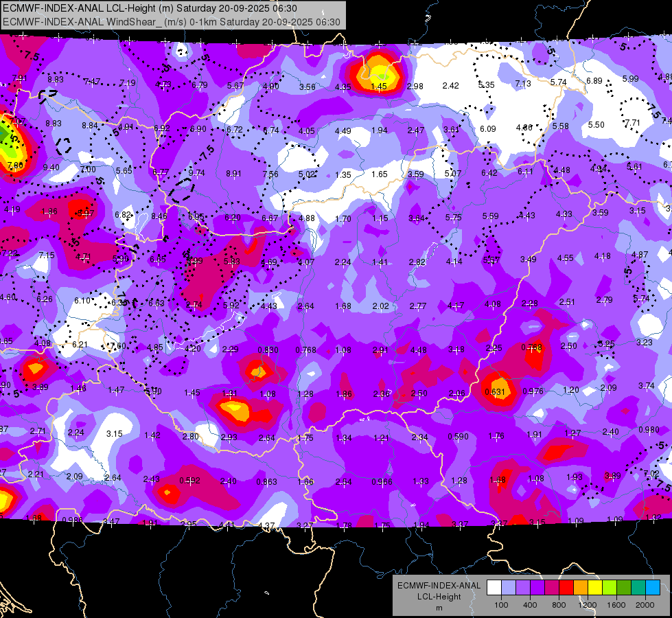Image resolution: width=672 pixels, height=618 pixels.
Task: Click the wind shear value 0.631
Action: click(495, 392)
